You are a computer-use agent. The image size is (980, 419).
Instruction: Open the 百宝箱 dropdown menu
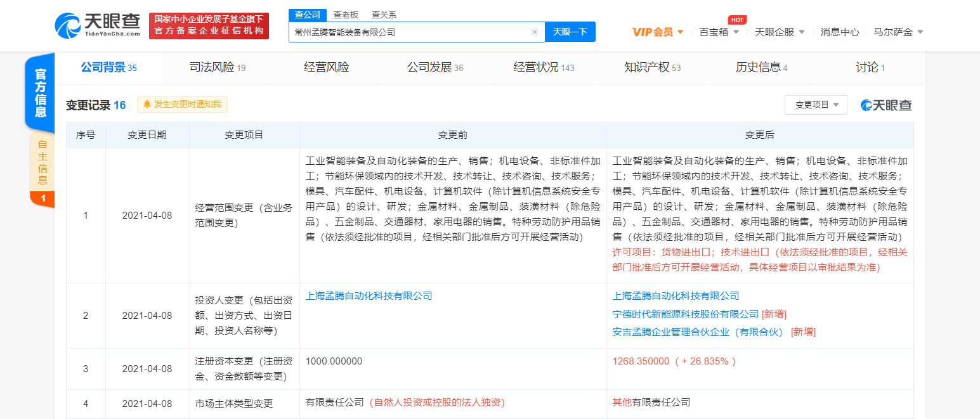click(719, 32)
